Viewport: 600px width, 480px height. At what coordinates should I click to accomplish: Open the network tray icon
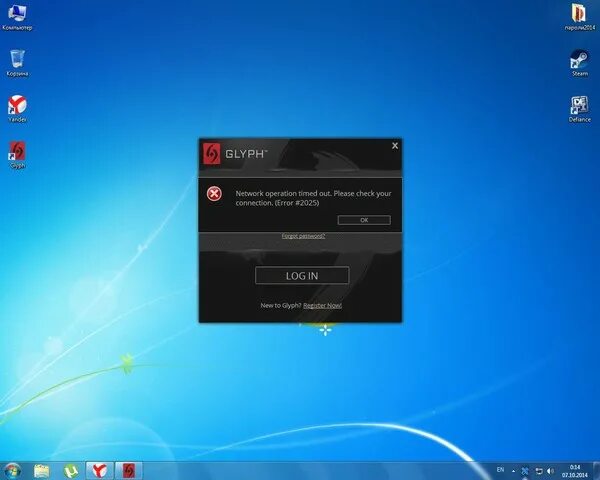point(539,471)
